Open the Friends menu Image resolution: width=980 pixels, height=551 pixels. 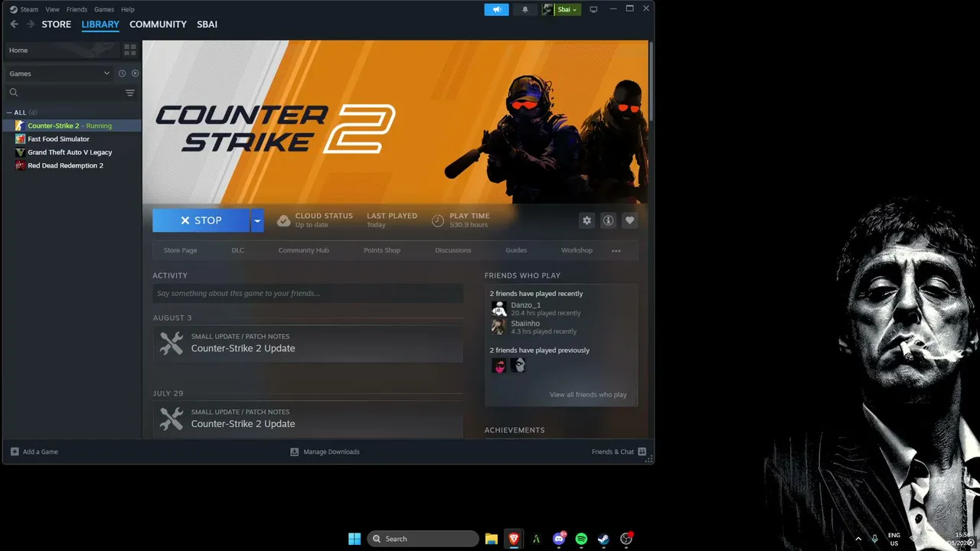coord(77,9)
